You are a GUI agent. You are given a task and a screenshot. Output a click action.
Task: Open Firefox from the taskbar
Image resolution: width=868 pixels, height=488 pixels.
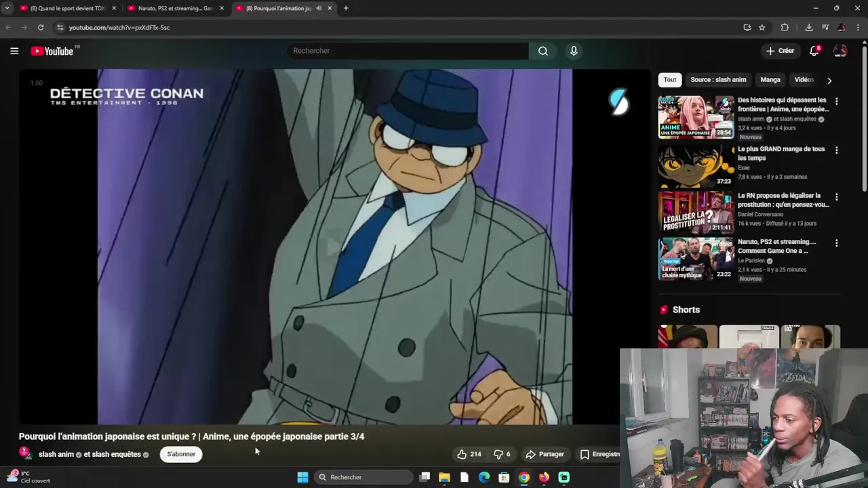[544, 477]
